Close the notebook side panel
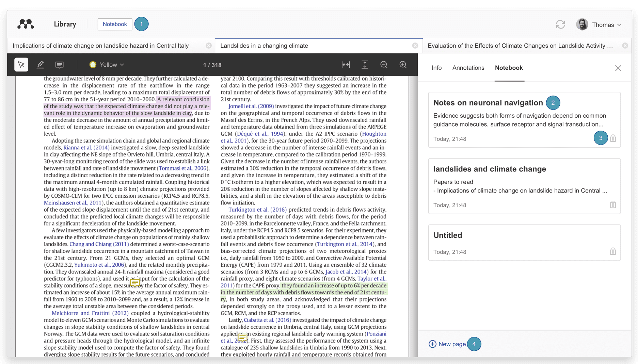The width and height of the screenshot is (638, 364). (x=618, y=68)
